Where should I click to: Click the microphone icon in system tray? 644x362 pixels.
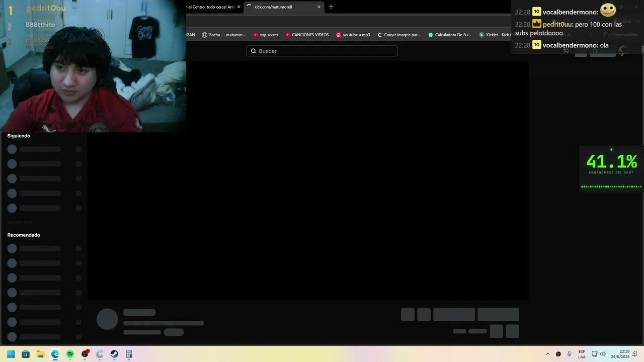pyautogui.click(x=569, y=354)
